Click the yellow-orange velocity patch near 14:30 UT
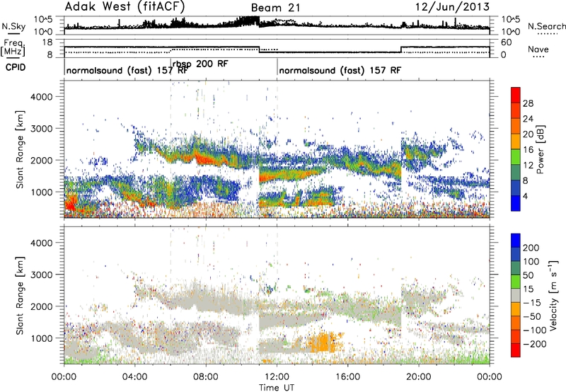This screenshot has width=566, height=392. click(324, 342)
